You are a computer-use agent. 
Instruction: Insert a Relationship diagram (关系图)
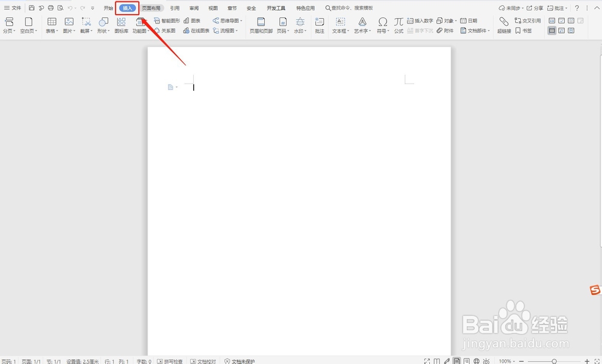pos(165,31)
